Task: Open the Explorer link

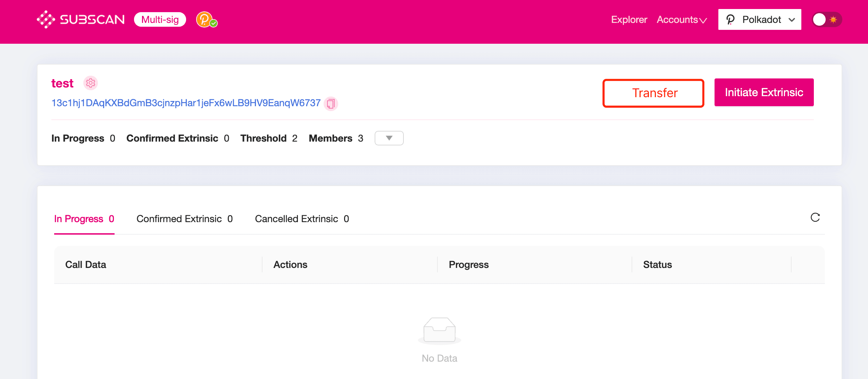Action: coord(629,20)
